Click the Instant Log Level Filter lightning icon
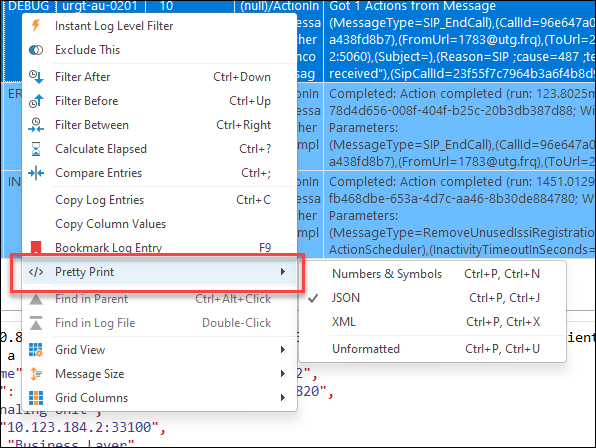This screenshot has width=596, height=448. [36, 25]
